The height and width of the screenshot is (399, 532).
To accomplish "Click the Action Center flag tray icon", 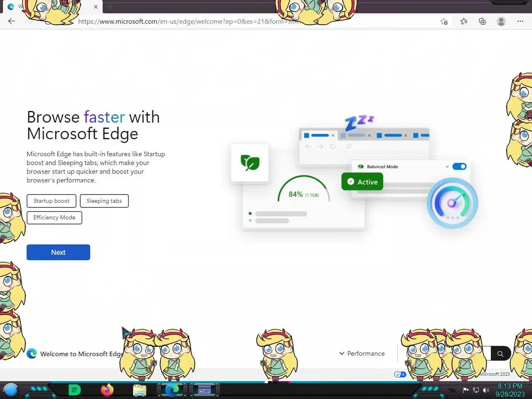I will pyautogui.click(x=465, y=390).
